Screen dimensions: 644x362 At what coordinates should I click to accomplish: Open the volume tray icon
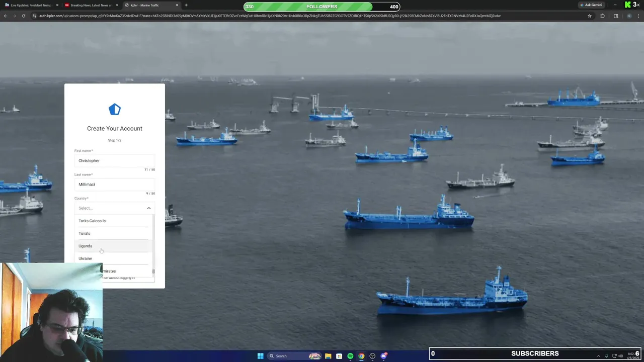(x=620, y=356)
